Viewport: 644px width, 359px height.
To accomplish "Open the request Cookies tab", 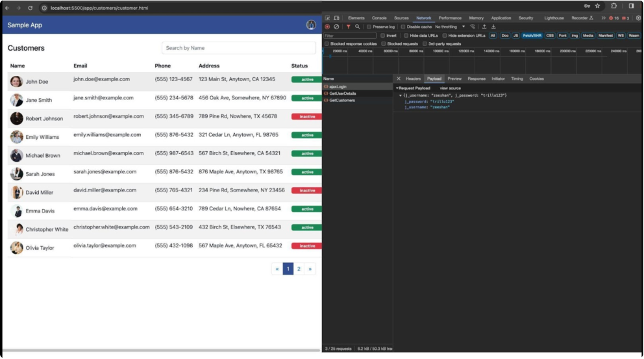I will point(536,79).
